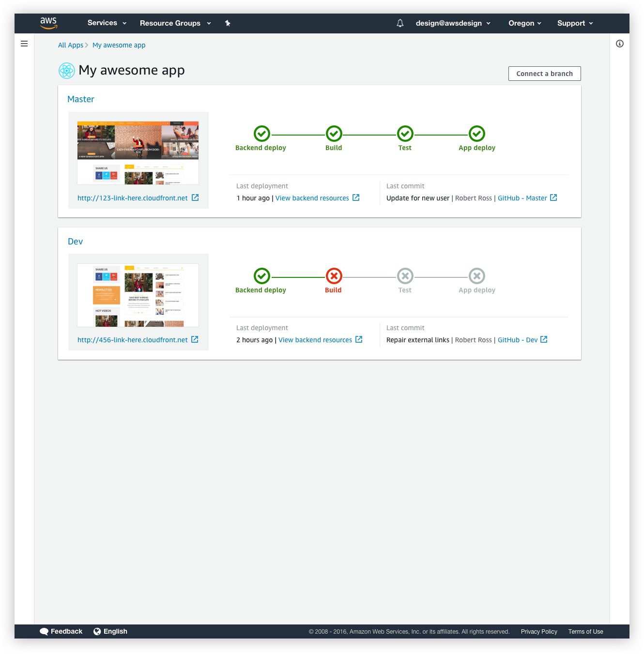Click Master App deploy success icon
644x654 pixels.
[477, 134]
